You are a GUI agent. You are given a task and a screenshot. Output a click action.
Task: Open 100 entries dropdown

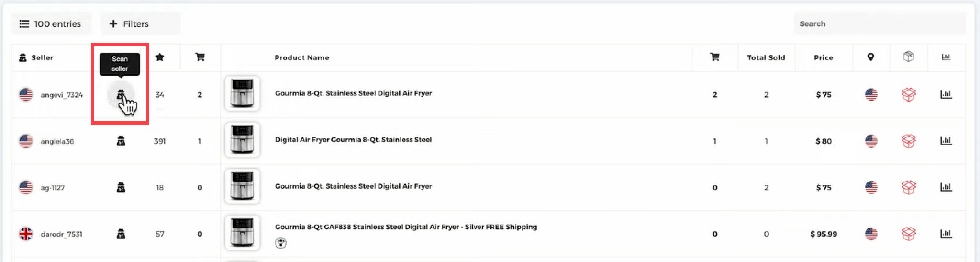(51, 24)
